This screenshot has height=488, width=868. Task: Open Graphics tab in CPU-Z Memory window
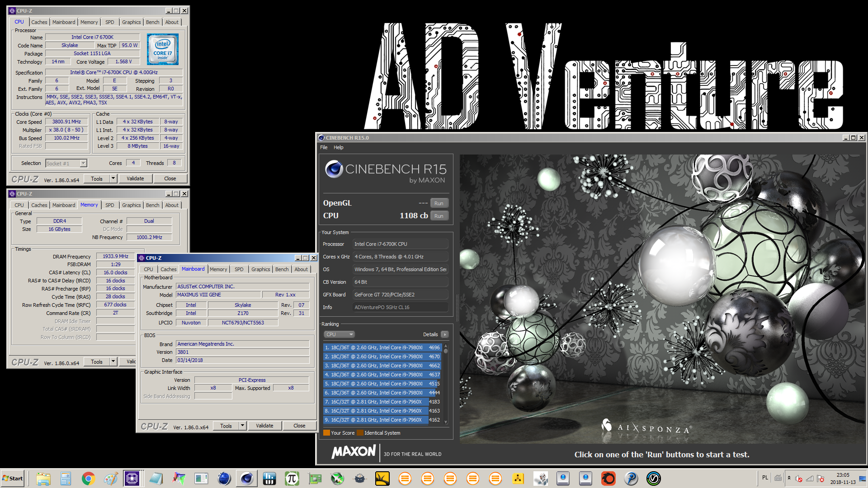[132, 205]
